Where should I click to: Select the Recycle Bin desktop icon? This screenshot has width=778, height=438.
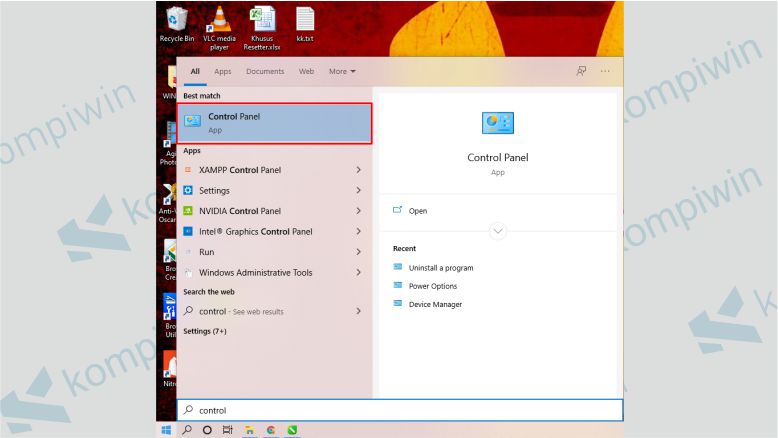pos(177,24)
